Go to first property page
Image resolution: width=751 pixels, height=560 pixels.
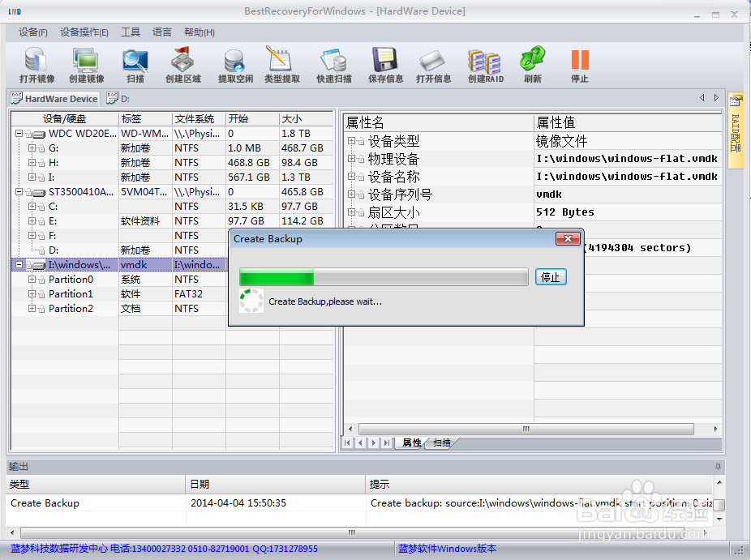click(348, 442)
